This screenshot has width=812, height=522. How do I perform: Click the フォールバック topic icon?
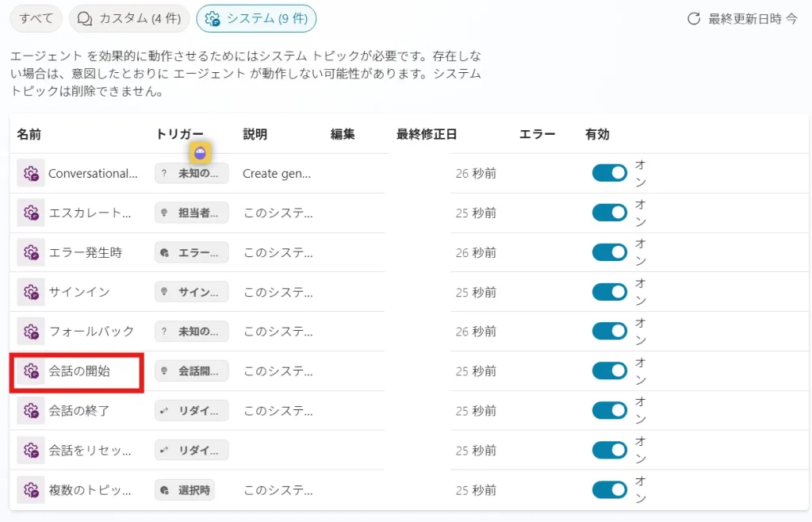pyautogui.click(x=31, y=332)
